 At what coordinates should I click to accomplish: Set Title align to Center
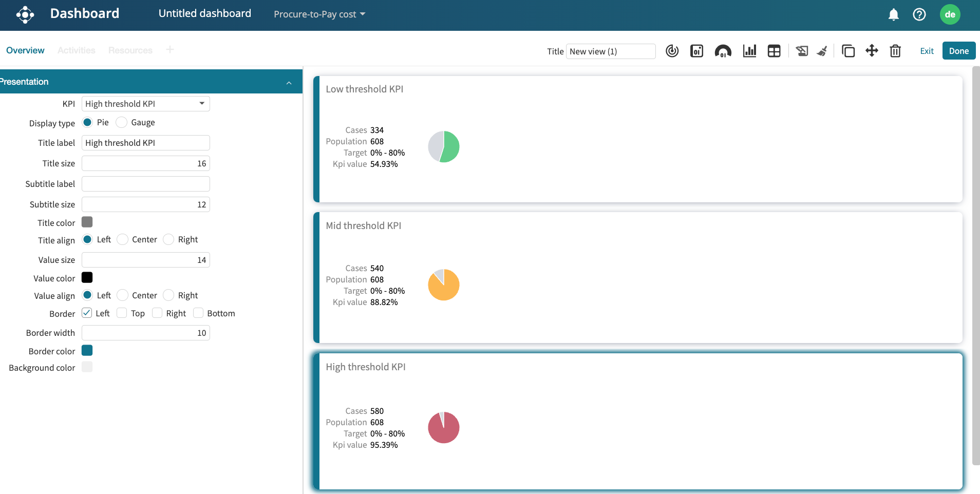[x=123, y=240]
